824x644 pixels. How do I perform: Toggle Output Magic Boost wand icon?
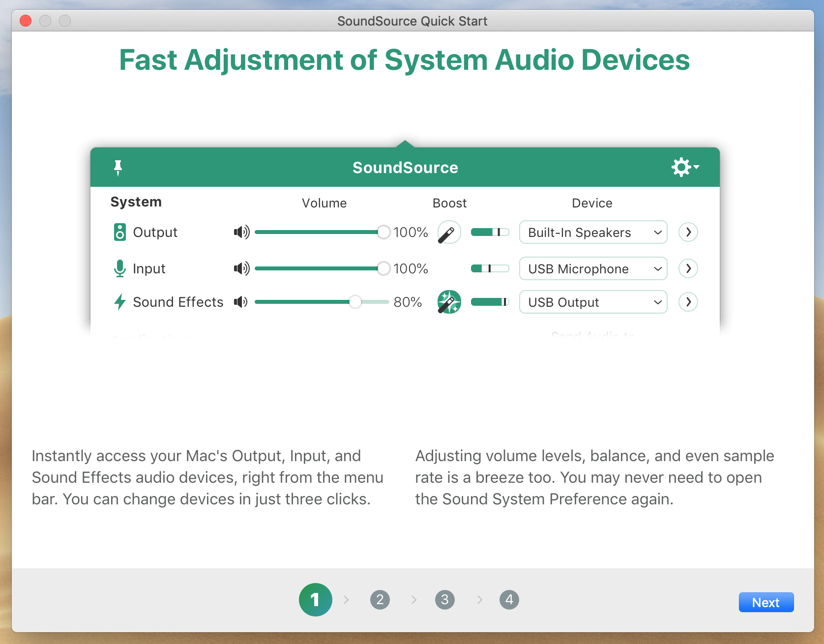click(x=449, y=232)
